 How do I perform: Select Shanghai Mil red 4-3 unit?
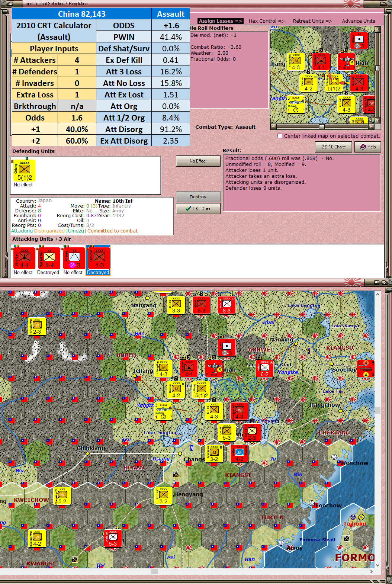(x=239, y=411)
